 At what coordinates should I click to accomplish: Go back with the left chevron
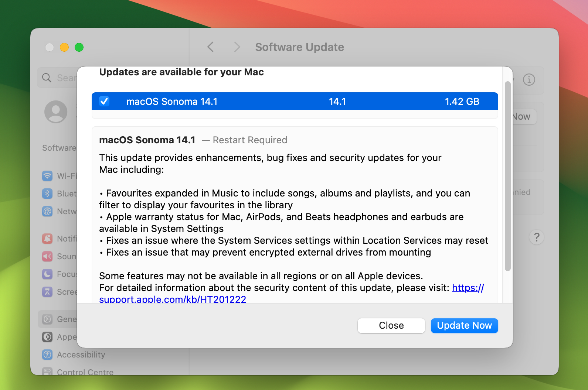(x=210, y=47)
